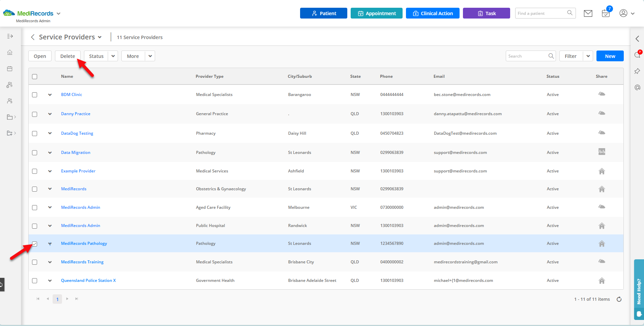The height and width of the screenshot is (326, 644).
Task: Expand the Queensland Police Station X row
Action: [50, 281]
